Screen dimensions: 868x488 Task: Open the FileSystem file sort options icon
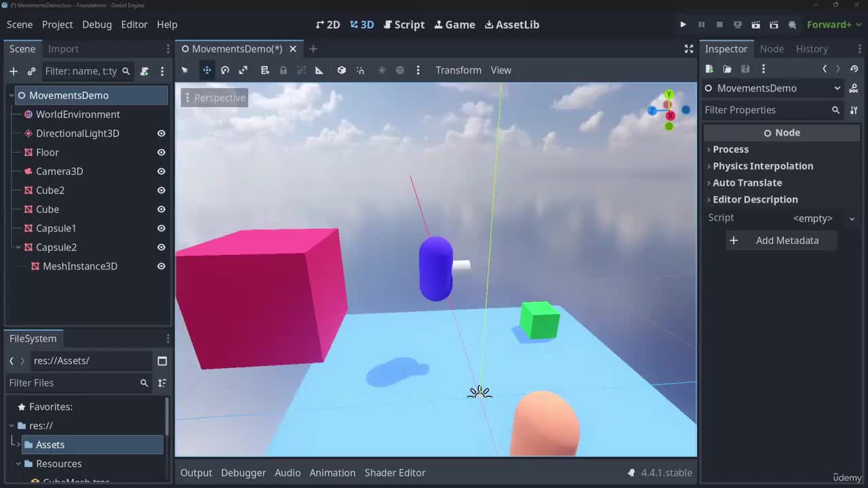point(162,383)
